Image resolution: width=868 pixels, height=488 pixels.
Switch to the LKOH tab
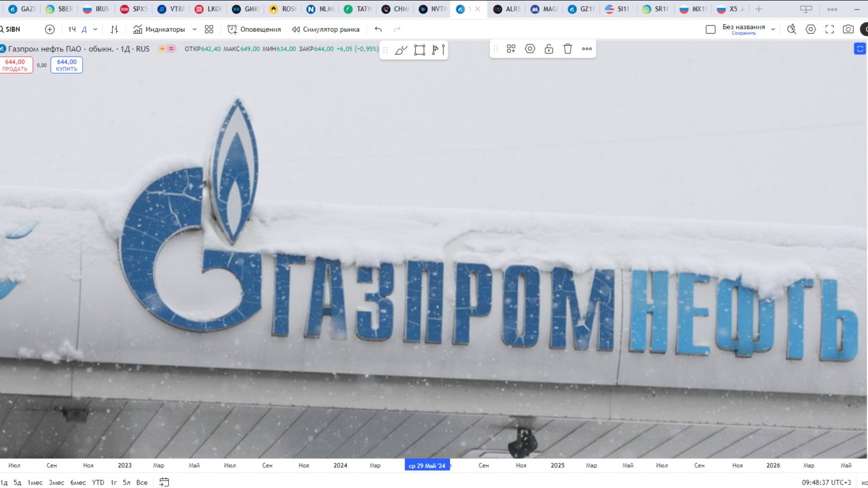tap(209, 9)
